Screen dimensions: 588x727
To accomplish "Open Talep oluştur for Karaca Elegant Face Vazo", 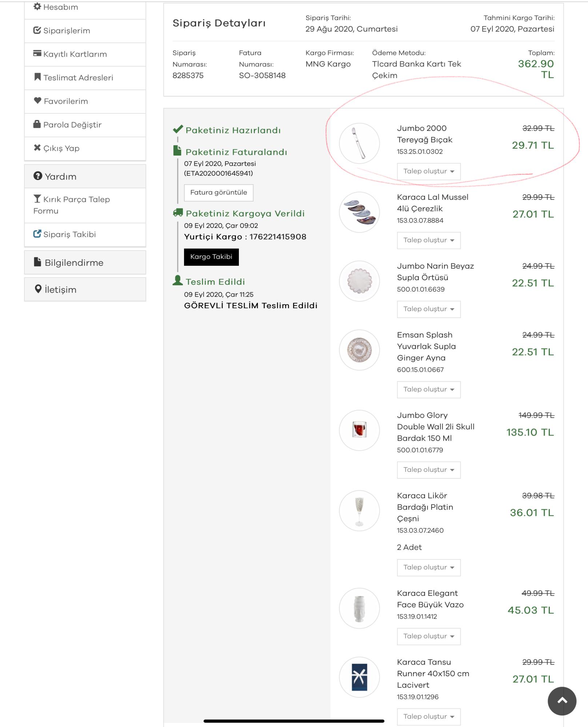I will click(429, 636).
